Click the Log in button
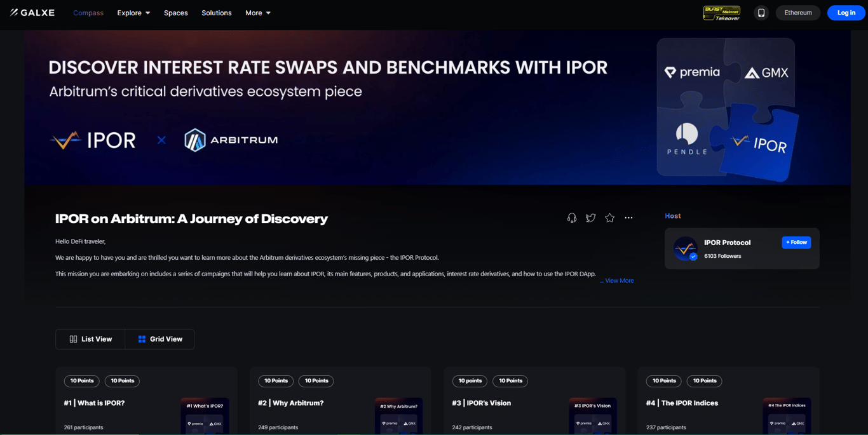The width and height of the screenshot is (868, 435). (x=846, y=13)
